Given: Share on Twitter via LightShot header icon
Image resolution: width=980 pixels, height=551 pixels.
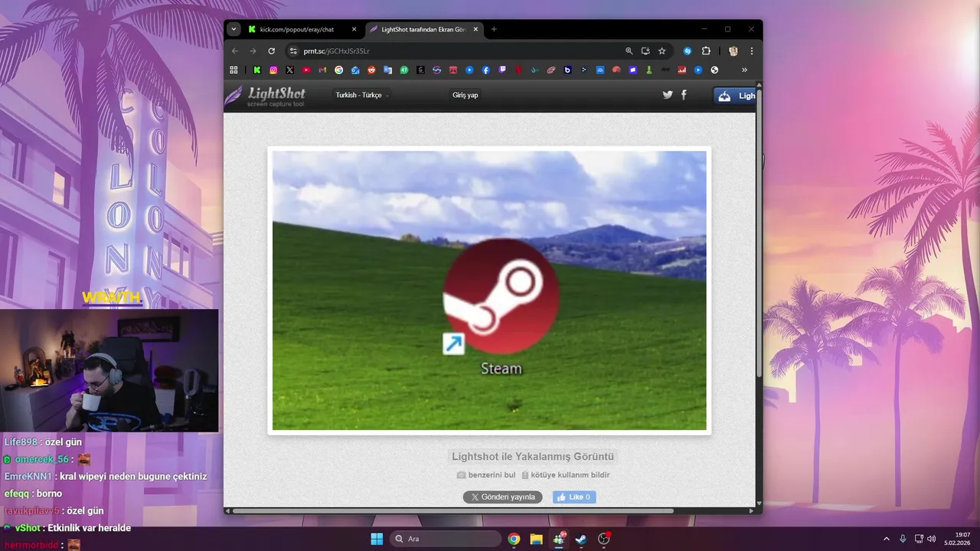Looking at the screenshot, I should 668,95.
